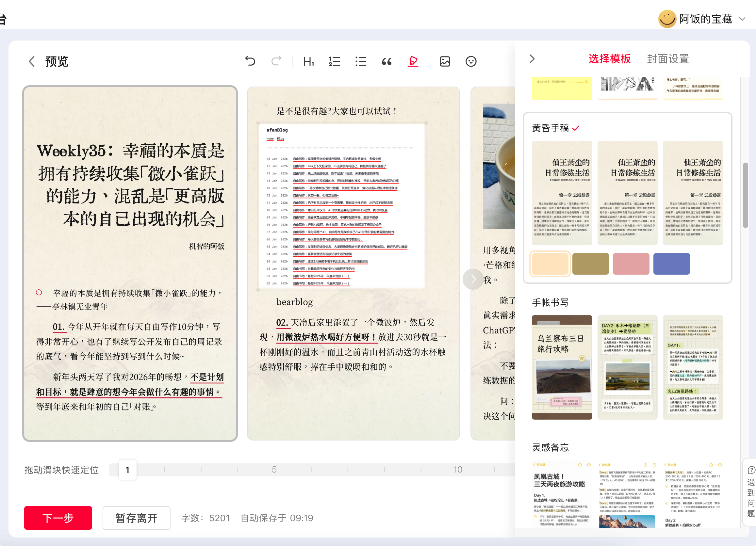756x546 pixels.
Task: Choose the blue color swatch
Action: pos(671,264)
